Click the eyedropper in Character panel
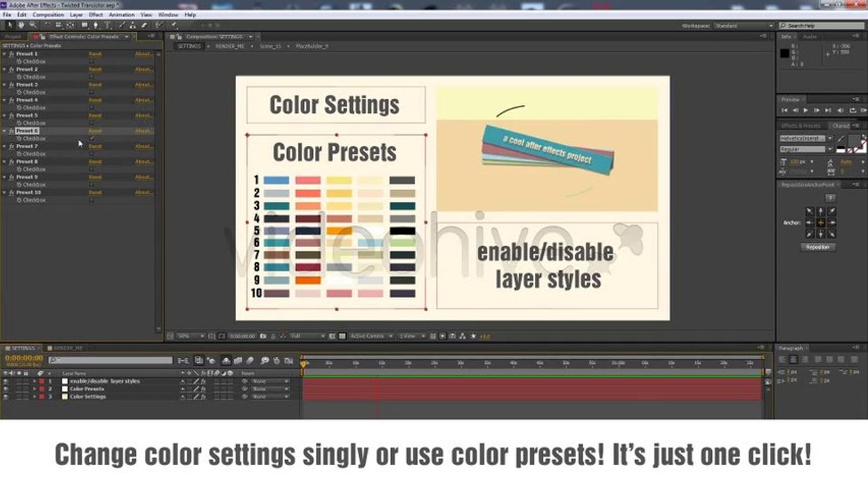The height and width of the screenshot is (489, 868). pos(841,138)
